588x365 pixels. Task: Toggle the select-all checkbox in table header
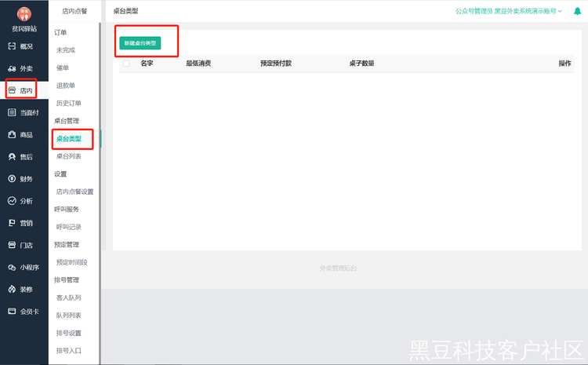coord(126,64)
